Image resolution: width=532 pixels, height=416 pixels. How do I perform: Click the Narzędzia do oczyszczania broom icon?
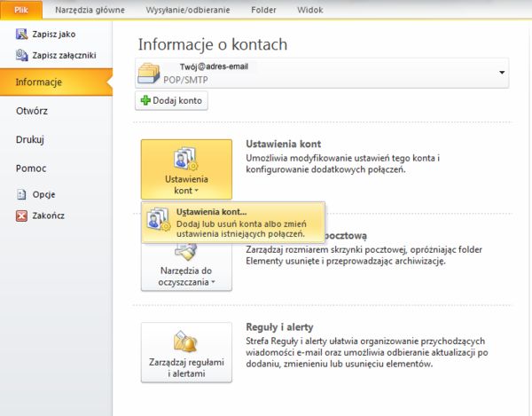point(185,253)
